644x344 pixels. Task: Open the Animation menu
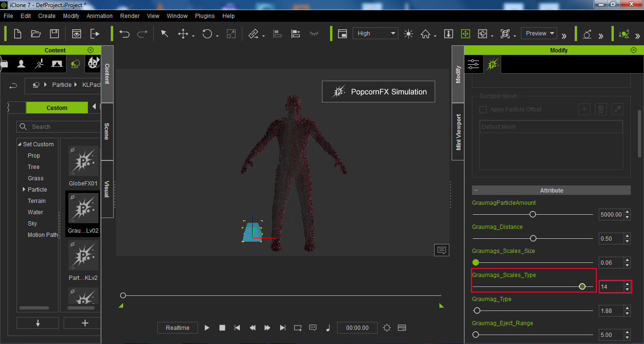pos(99,16)
